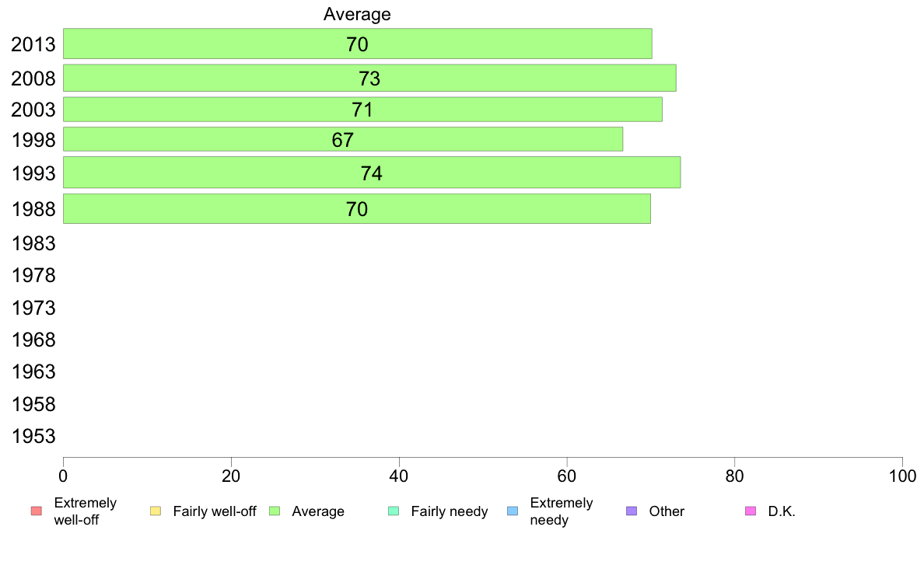
Task: Click the 1983 year axis label
Action: [x=33, y=244]
